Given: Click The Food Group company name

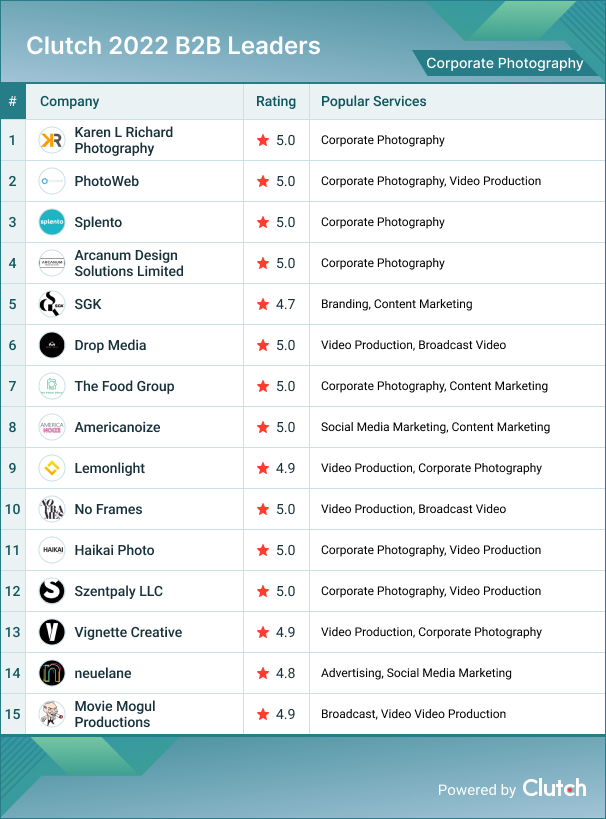Looking at the screenshot, I should pos(124,386).
